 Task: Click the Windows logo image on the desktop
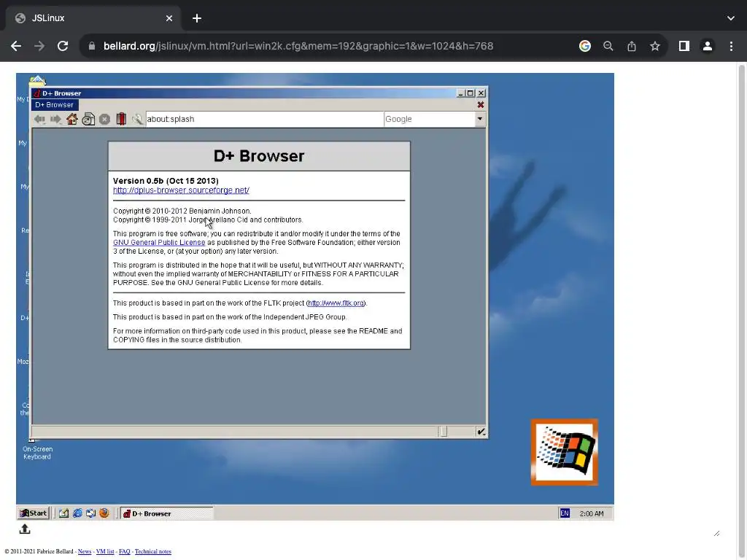[564, 452]
